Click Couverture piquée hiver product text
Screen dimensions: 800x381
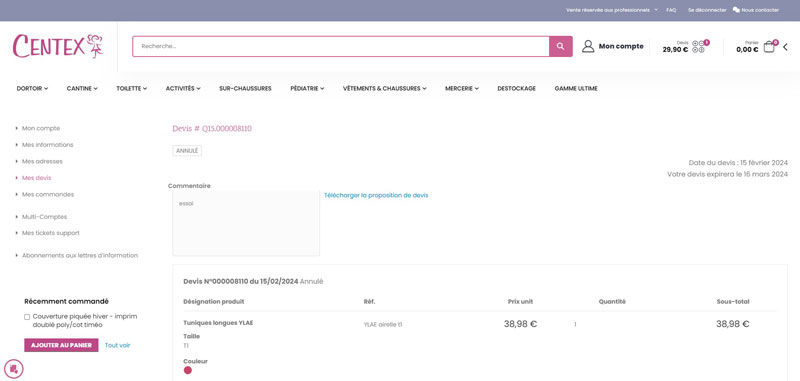click(85, 320)
